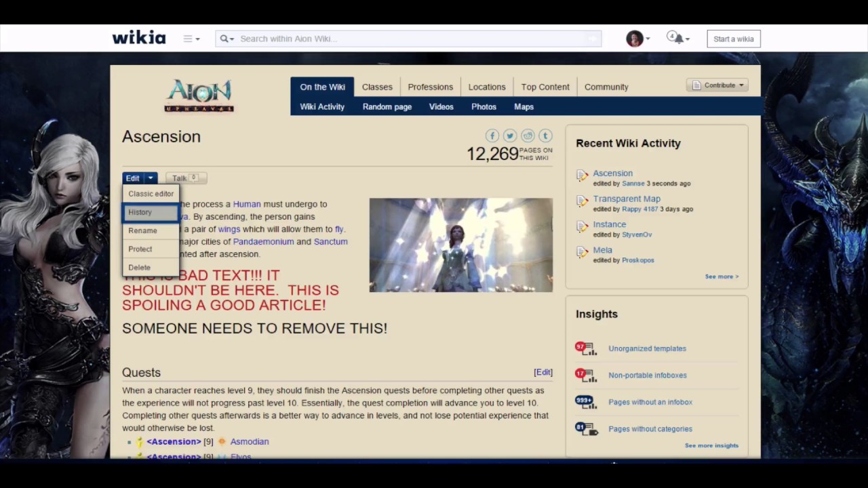Click the Non-portable infoboxes badge icon

click(586, 375)
